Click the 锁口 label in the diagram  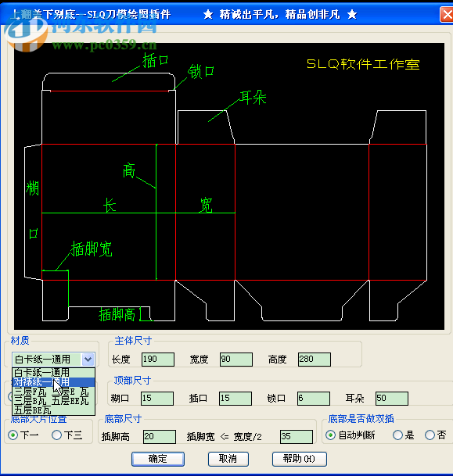(x=201, y=72)
